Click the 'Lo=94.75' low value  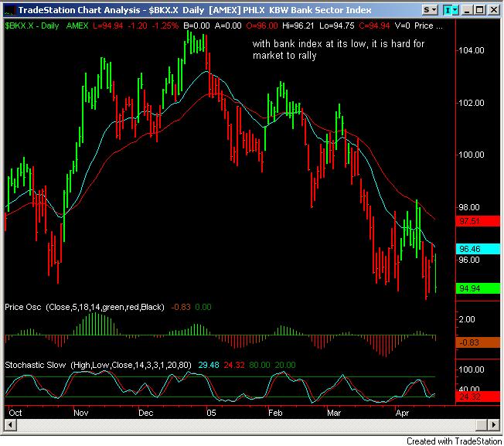click(x=337, y=26)
